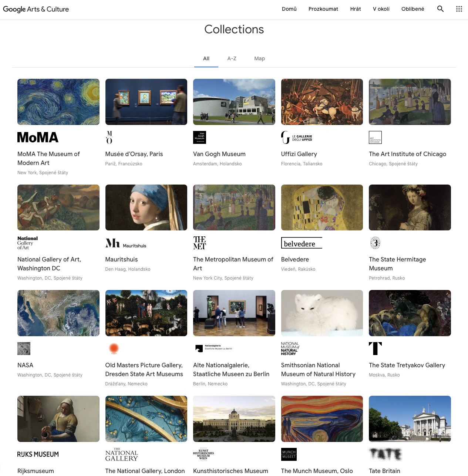Click Kunsthistorisches Museum Wien logo
This screenshot has width=468, height=476.
203,454
